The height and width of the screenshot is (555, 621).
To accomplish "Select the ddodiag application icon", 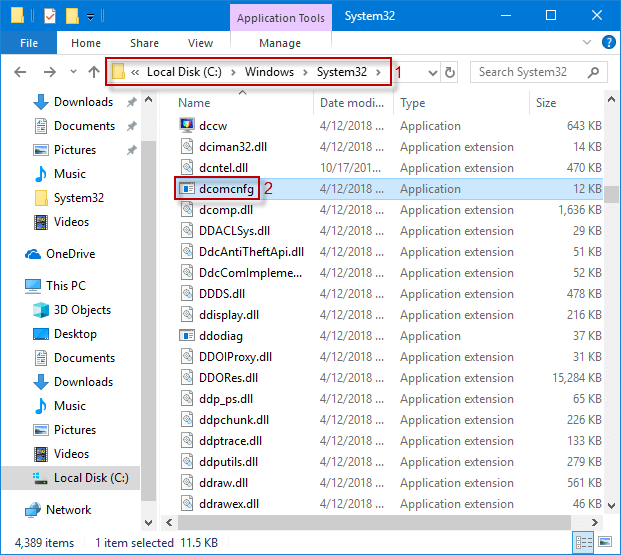I will (x=187, y=336).
